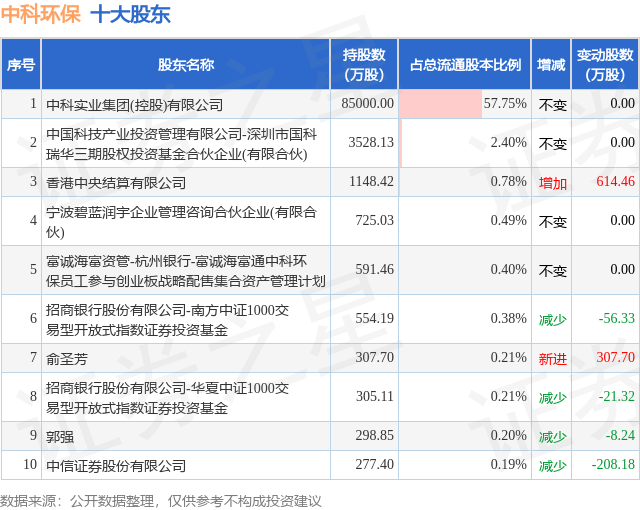Click the 591.46 holdings value
This screenshot has width=640, height=510.
tap(374, 269)
